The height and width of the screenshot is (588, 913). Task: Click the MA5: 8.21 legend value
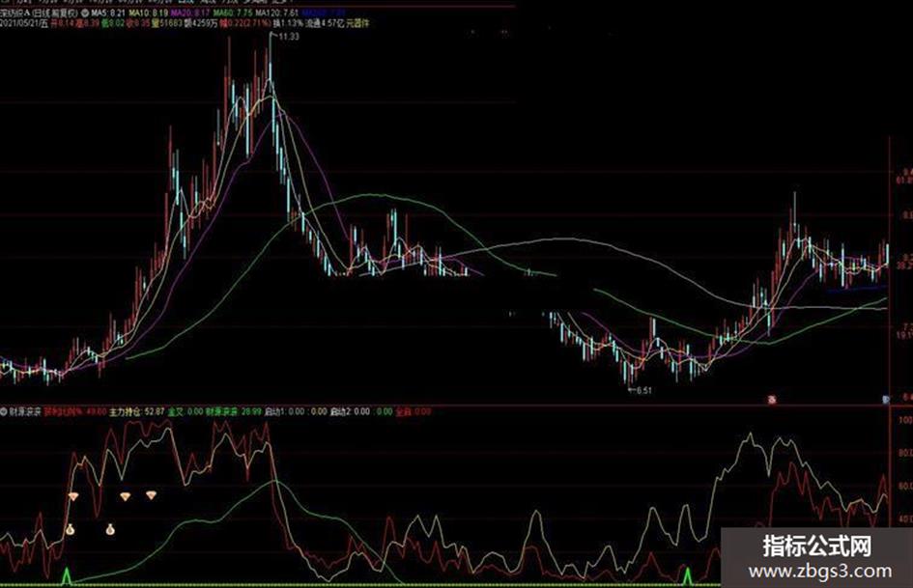[x=108, y=13]
